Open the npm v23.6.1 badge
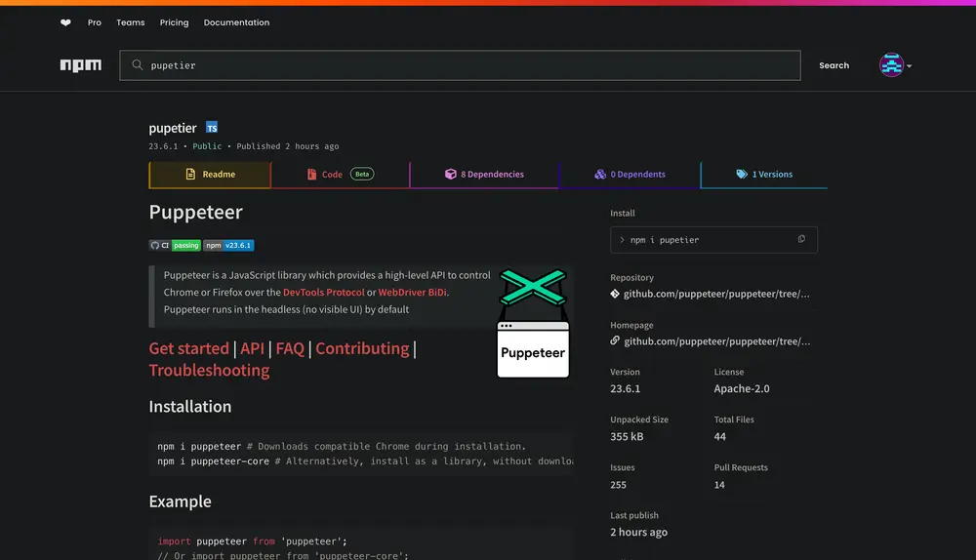 (228, 245)
